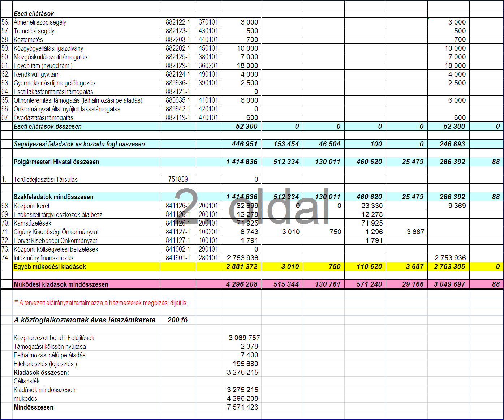Screen dimensions: 504x420
Task: Select the '200 fő' cell
Action: [x=178, y=320]
